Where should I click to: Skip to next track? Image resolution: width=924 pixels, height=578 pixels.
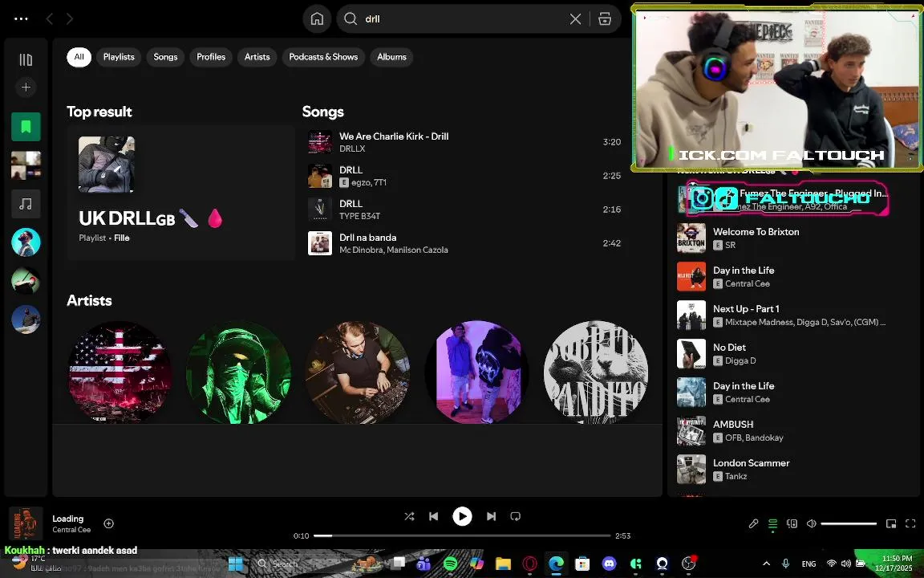[491, 517]
